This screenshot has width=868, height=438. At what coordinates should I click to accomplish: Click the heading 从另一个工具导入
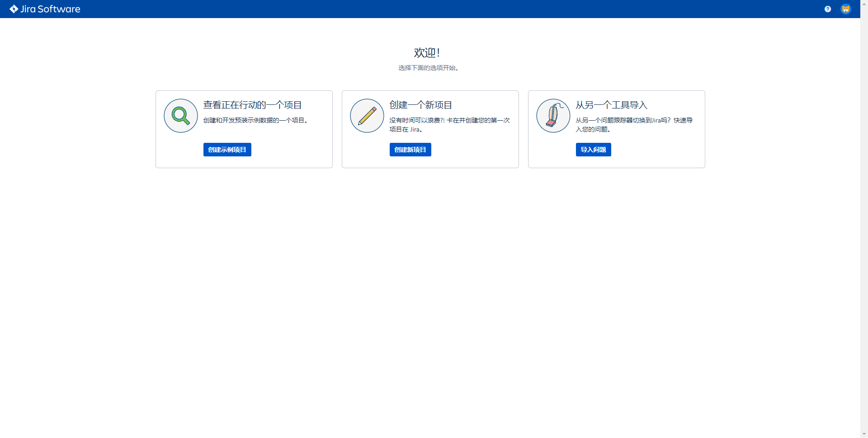click(612, 105)
